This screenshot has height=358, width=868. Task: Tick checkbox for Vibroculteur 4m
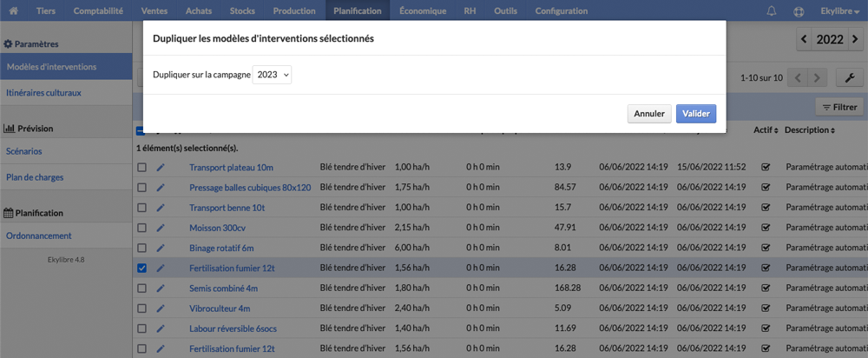click(x=141, y=308)
